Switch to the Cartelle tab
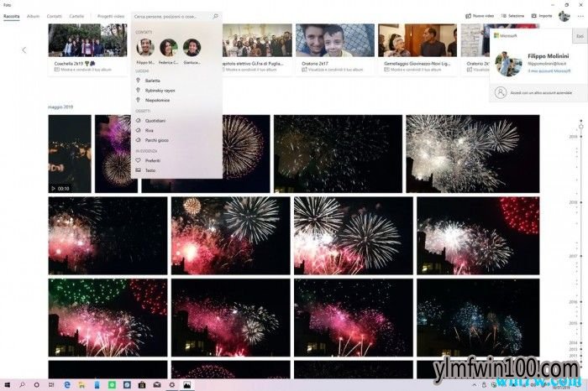588x391 pixels. [76, 17]
